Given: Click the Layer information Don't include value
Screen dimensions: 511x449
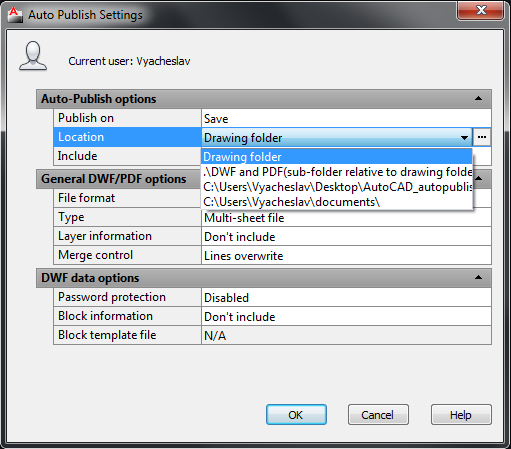Looking at the screenshot, I should coord(346,237).
